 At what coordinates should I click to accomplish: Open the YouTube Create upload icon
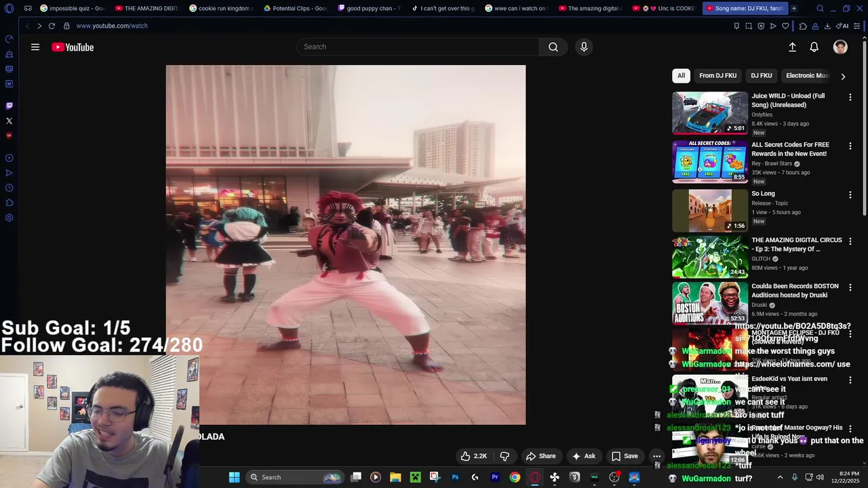coord(792,47)
